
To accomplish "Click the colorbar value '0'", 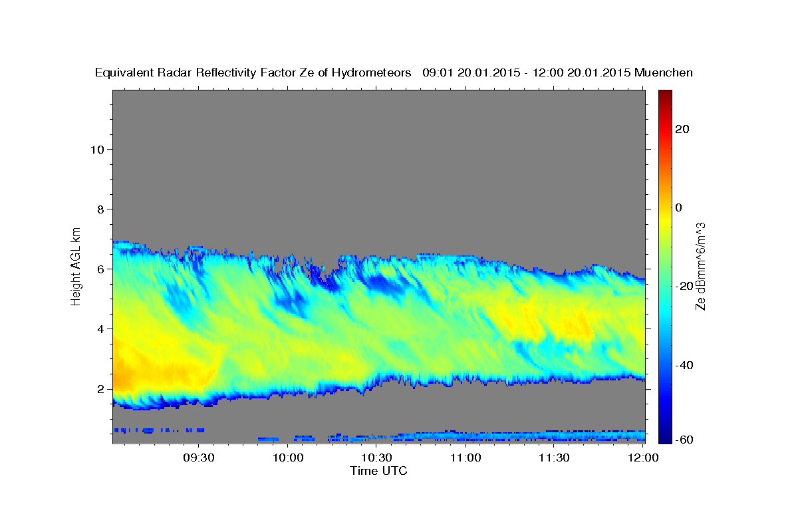I will [x=679, y=207].
